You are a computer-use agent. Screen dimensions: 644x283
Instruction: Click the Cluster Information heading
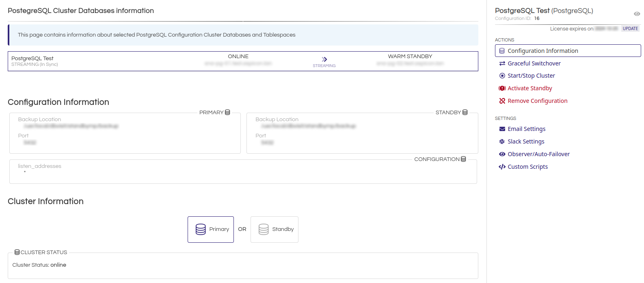click(x=45, y=201)
